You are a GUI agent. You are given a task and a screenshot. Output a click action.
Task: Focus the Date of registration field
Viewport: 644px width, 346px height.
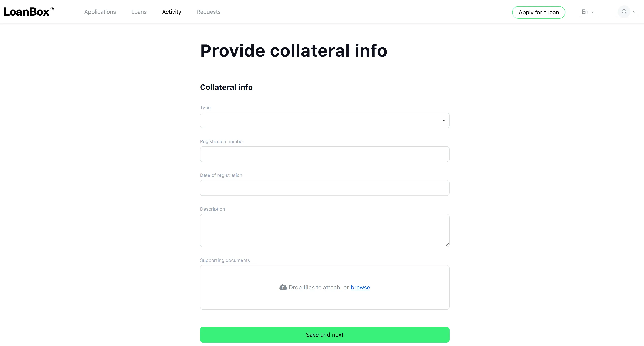(x=324, y=188)
